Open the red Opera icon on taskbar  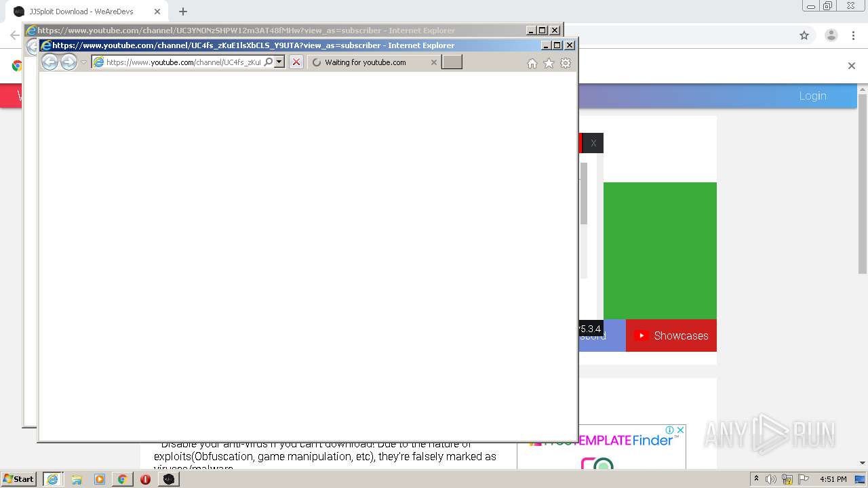click(x=145, y=479)
